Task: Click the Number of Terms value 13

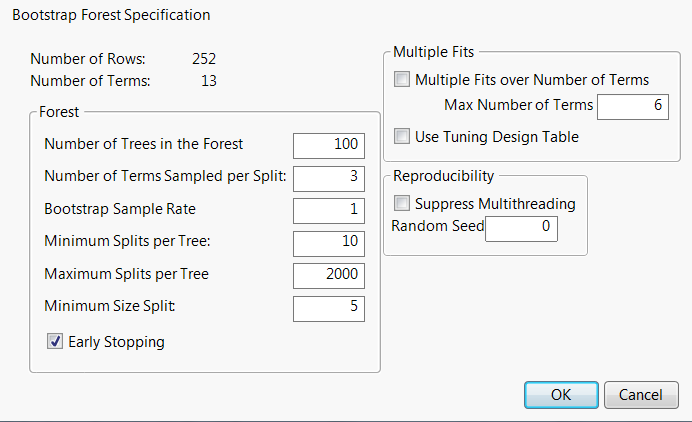Action: [x=208, y=81]
